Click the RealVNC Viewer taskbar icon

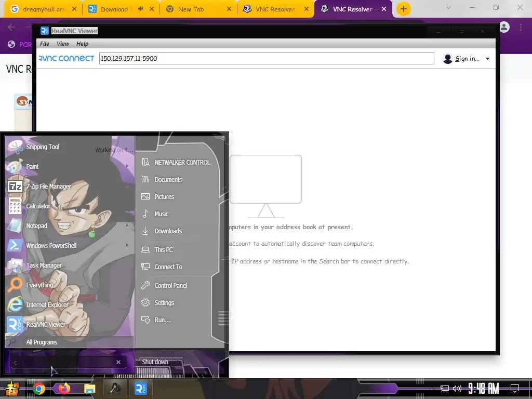[140, 389]
